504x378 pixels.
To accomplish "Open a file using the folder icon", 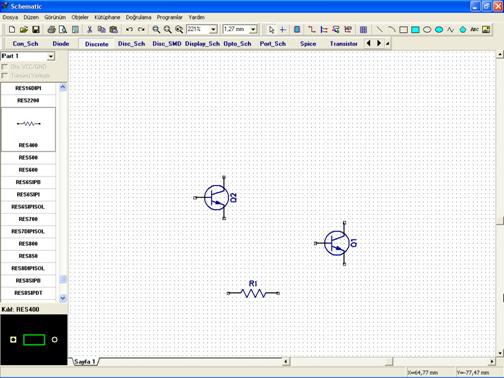I will [x=24, y=30].
